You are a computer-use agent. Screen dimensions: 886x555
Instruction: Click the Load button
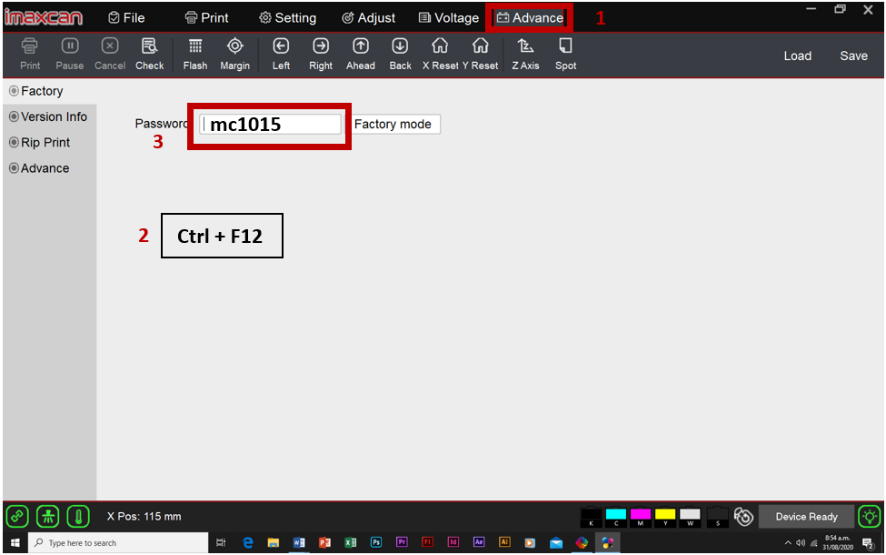pyautogui.click(x=797, y=56)
